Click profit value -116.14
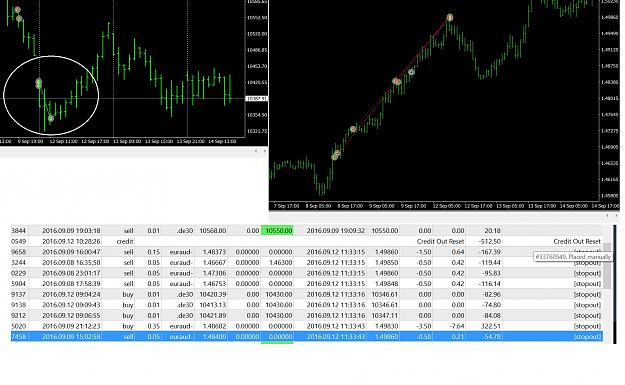This screenshot has height=385, width=625. (490, 284)
